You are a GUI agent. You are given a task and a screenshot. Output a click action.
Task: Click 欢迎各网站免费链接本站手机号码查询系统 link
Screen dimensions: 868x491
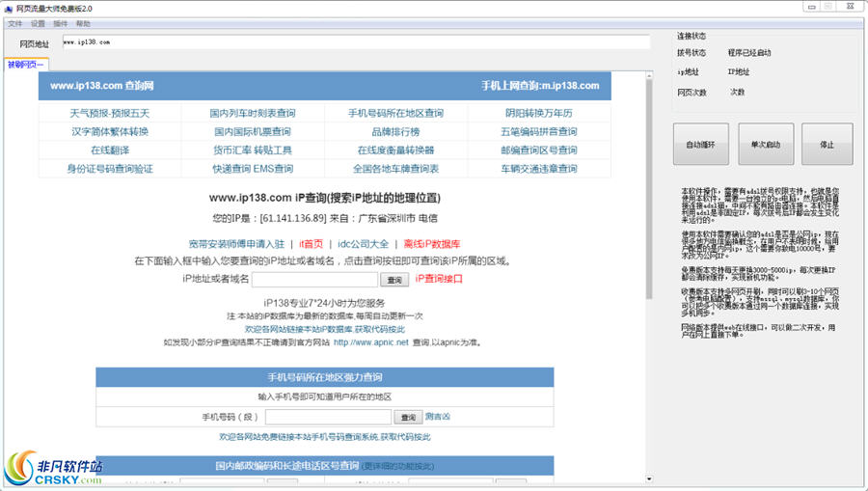325,437
